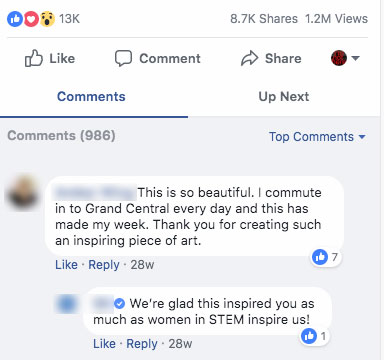This screenshot has height=360, width=384.
Task: Open the 8.7K Shares list
Action: [264, 19]
